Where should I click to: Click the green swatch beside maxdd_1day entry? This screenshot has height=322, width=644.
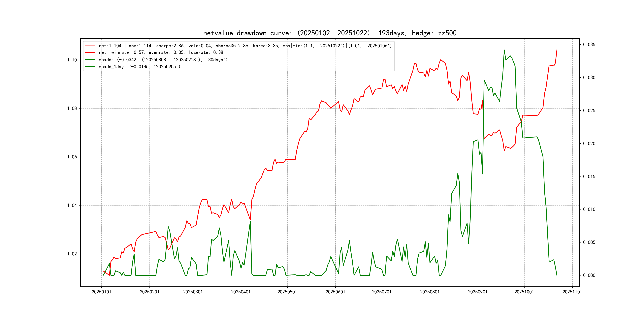pyautogui.click(x=90, y=67)
